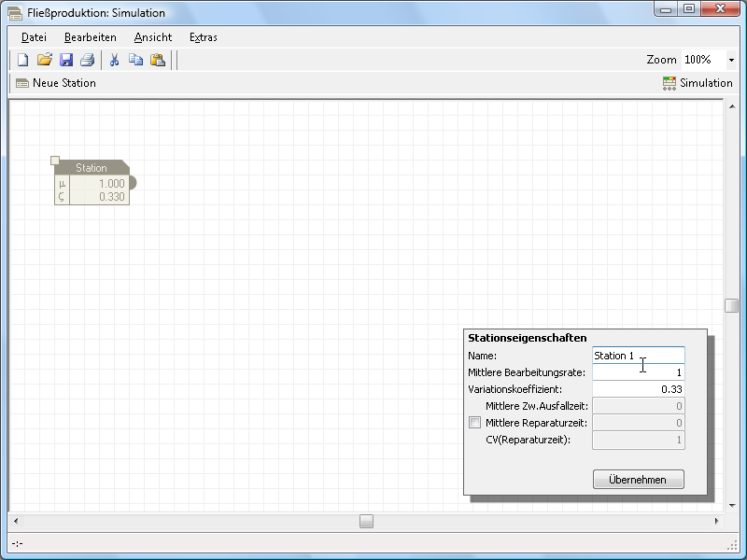
Task: Open a file with the folder icon
Action: coord(45,60)
